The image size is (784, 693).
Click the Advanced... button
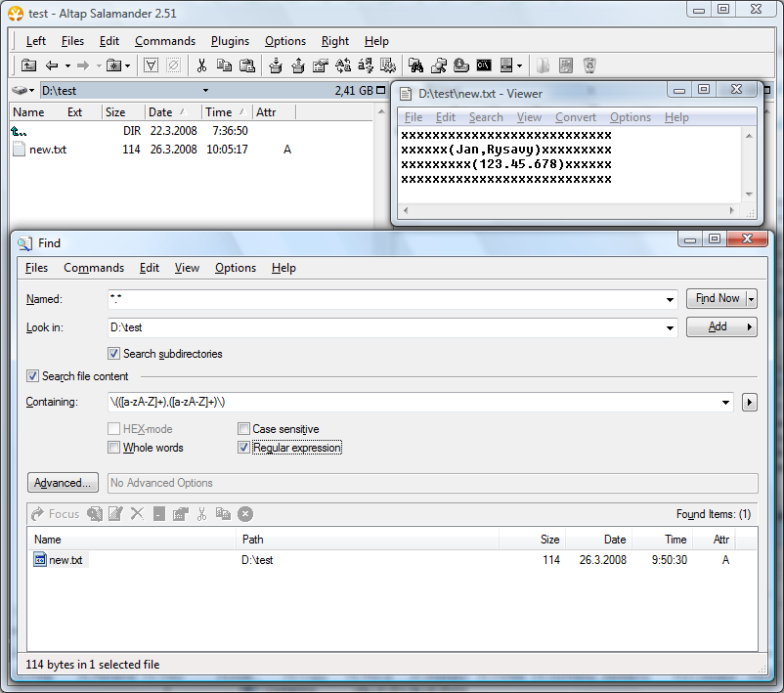(x=63, y=483)
